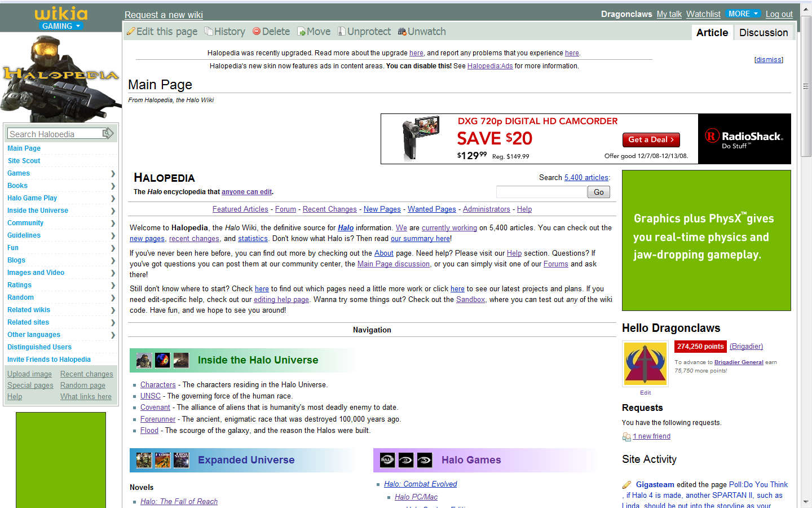812x508 pixels.
Task: Open the page History icon
Action: [209, 32]
